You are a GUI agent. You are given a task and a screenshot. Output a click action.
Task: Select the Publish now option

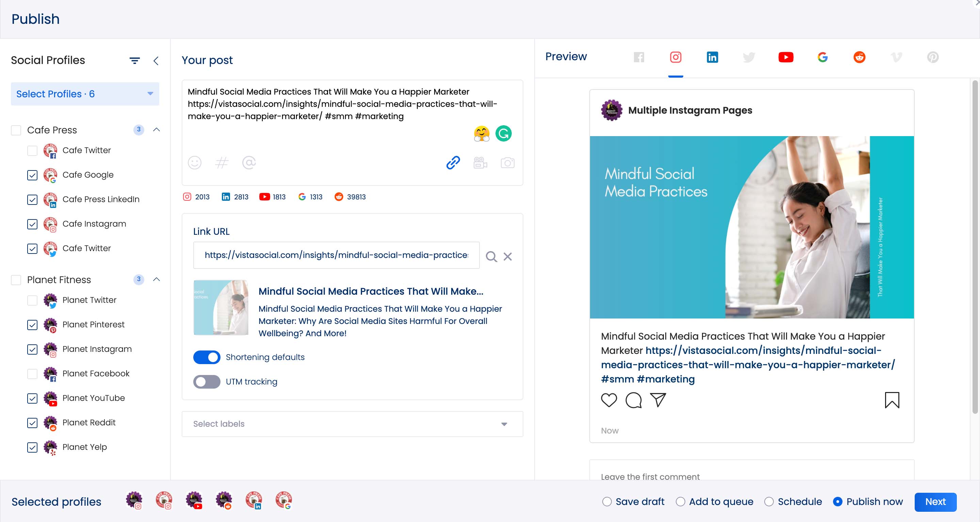coord(838,502)
